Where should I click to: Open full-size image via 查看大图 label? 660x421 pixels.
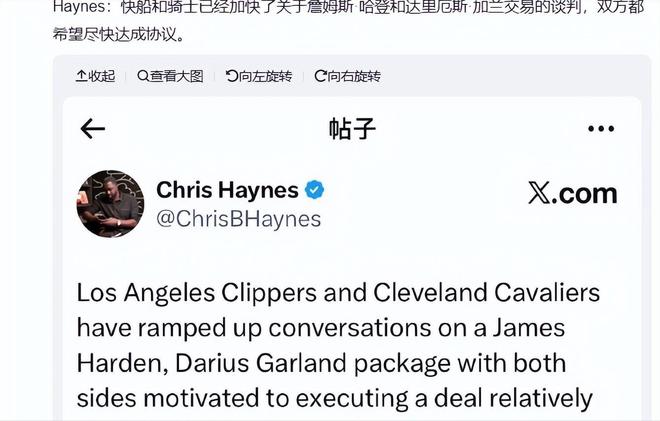176,76
